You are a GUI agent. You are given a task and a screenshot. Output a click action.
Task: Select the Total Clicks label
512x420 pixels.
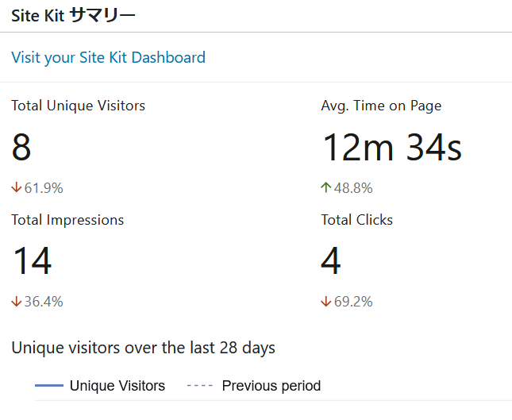[356, 220]
